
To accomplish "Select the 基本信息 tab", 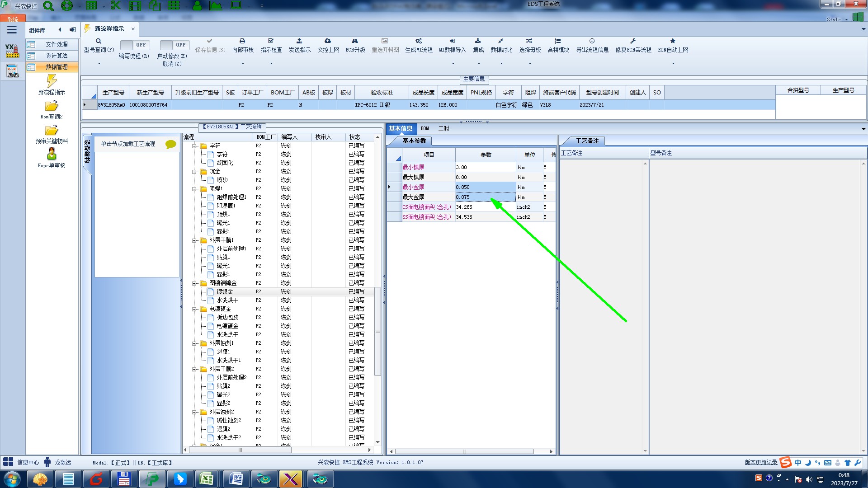I will pos(401,129).
